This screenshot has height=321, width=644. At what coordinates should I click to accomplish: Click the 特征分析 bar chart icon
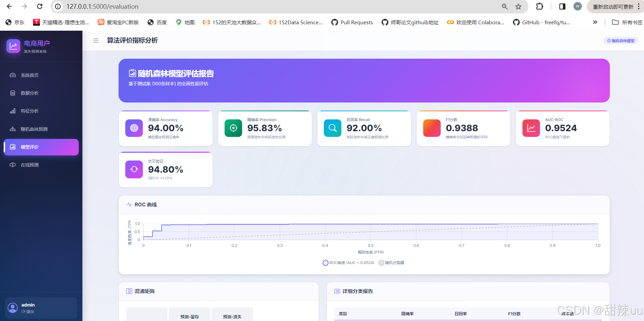12,111
